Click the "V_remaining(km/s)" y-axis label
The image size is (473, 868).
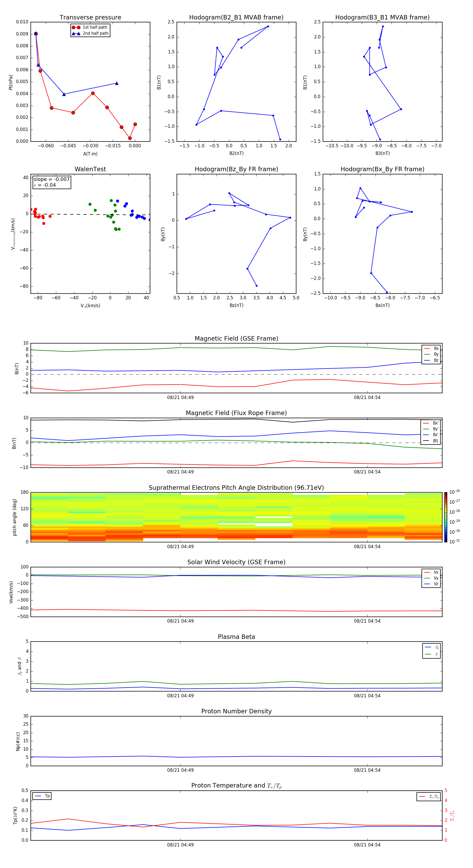(x=13, y=234)
